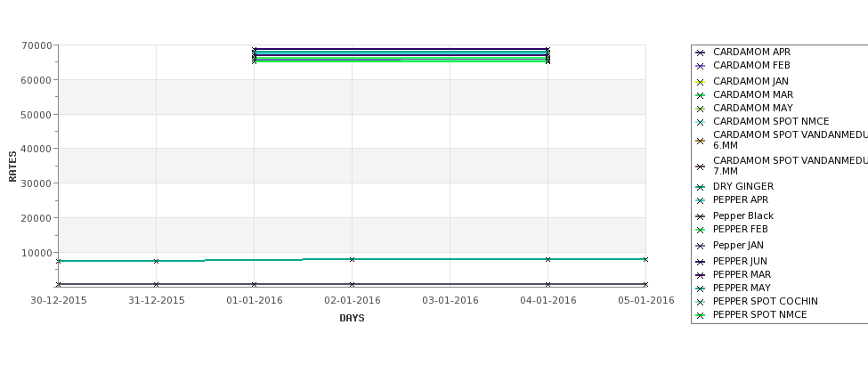Click the CARDAMOM APR legend marker icon
This screenshot has height=382, width=868.
pyautogui.click(x=700, y=53)
